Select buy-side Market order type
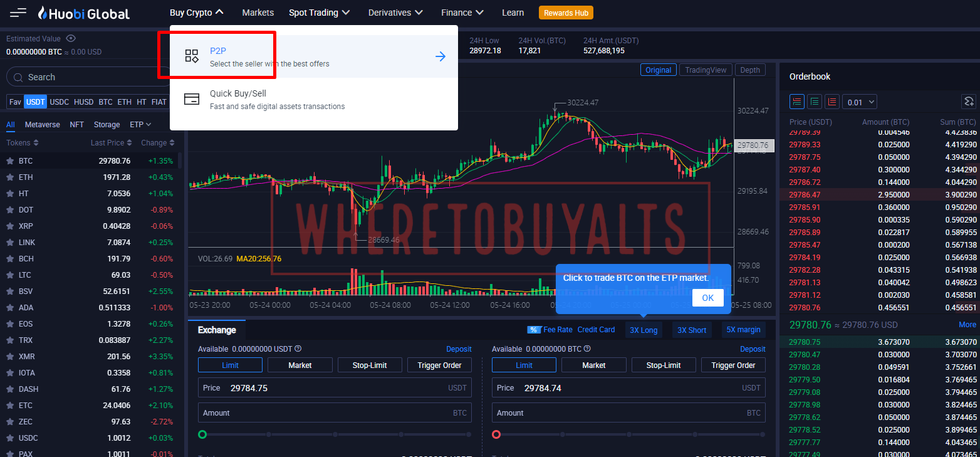The height and width of the screenshot is (457, 980). pyautogui.click(x=300, y=365)
